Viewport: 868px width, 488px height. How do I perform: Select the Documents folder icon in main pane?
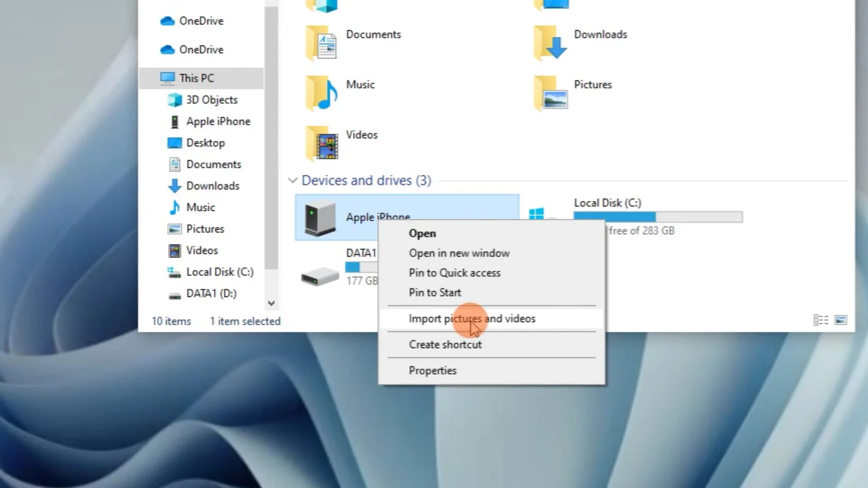pyautogui.click(x=321, y=42)
